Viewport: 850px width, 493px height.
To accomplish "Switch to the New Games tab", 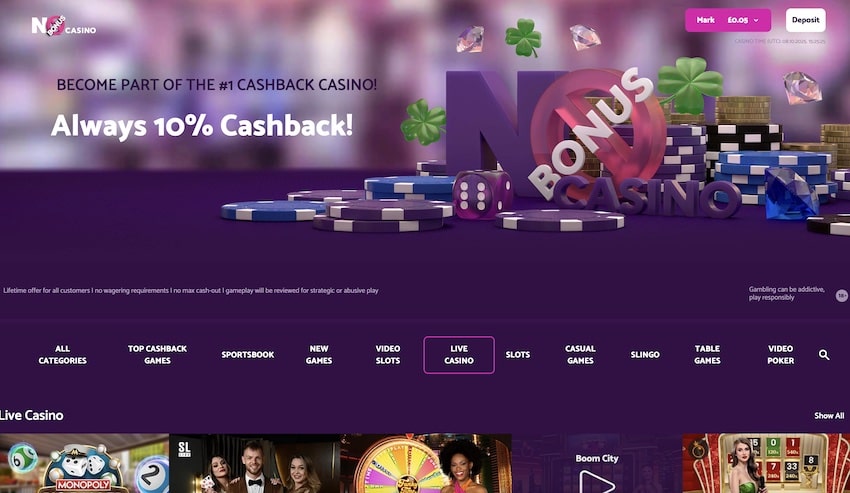I will coord(319,355).
